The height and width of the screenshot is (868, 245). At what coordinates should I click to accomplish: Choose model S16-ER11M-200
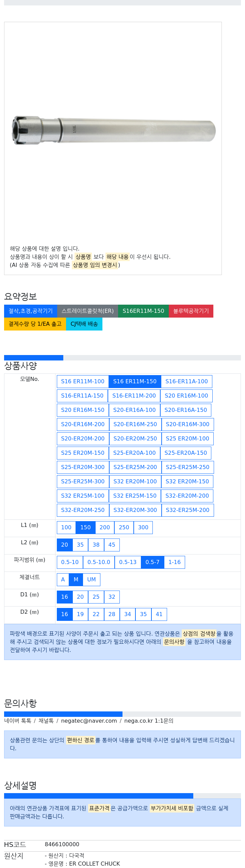[134, 396]
